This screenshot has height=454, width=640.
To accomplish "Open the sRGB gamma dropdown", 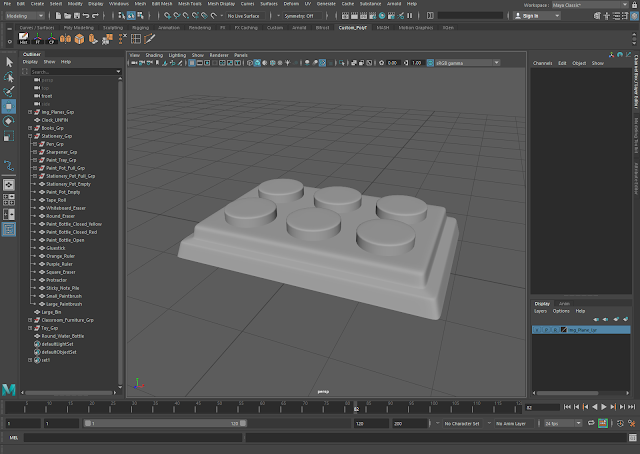I will [468, 63].
